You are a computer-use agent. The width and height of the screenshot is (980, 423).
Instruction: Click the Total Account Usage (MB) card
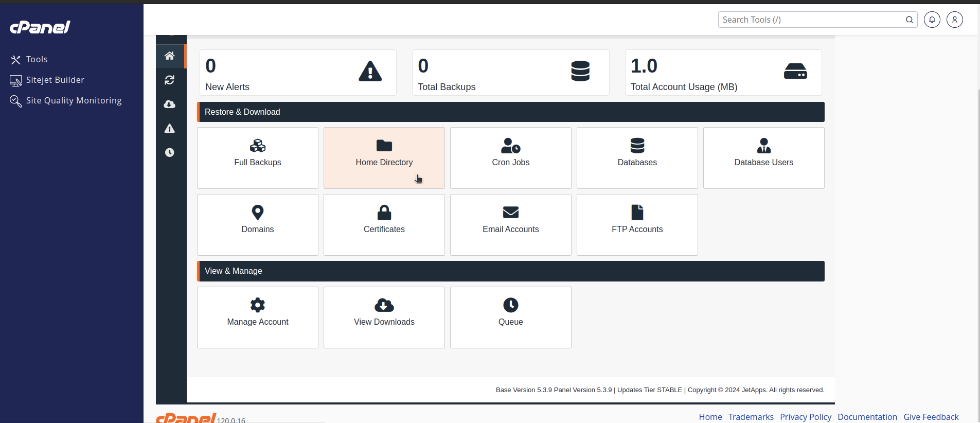click(723, 73)
